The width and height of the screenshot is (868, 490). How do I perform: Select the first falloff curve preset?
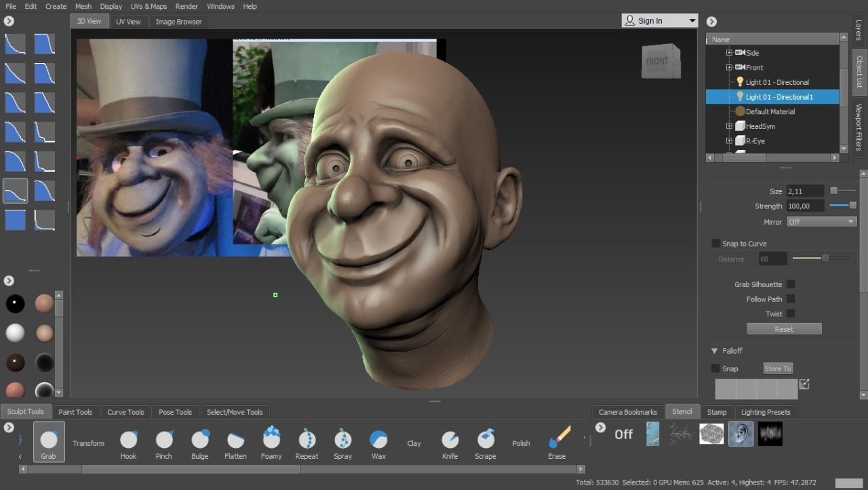click(15, 44)
